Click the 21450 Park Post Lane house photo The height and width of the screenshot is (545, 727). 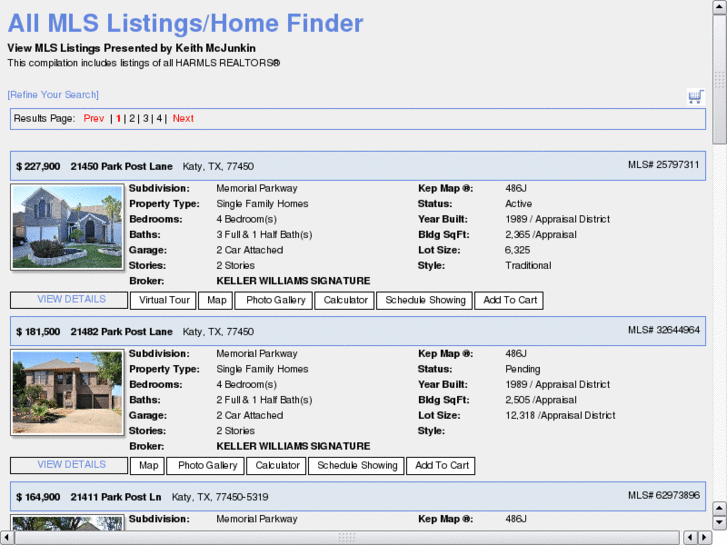(67, 227)
